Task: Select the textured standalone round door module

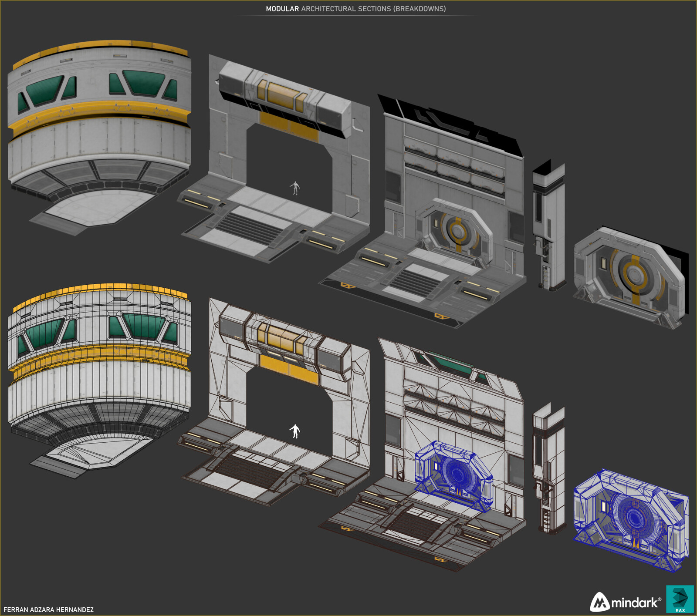Action: tap(631, 277)
